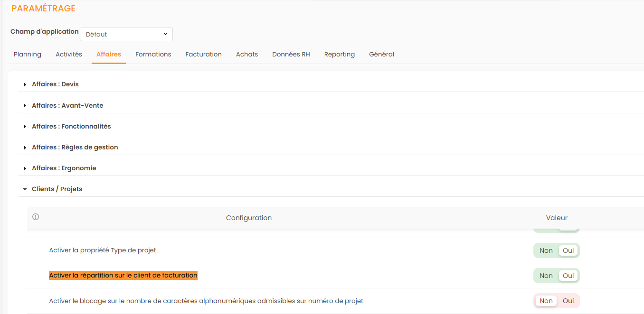
Task: Open the Activités tab
Action: (x=69, y=55)
